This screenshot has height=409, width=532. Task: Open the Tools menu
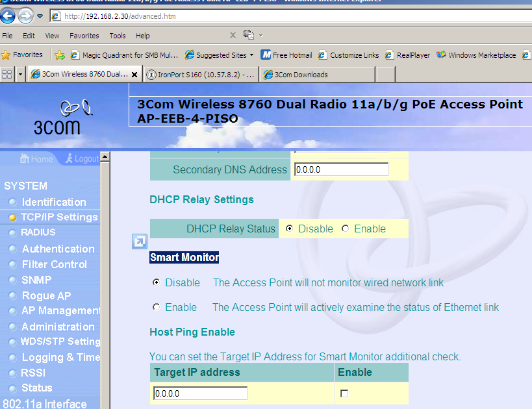pyautogui.click(x=118, y=36)
